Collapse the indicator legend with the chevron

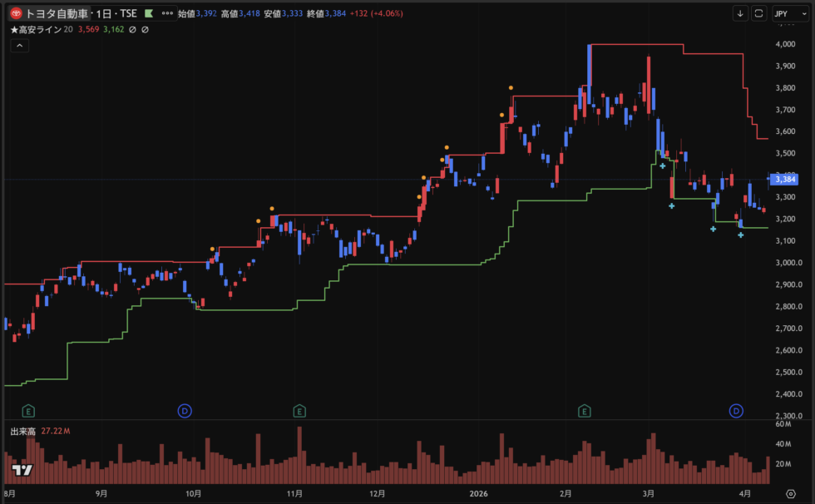pos(20,47)
